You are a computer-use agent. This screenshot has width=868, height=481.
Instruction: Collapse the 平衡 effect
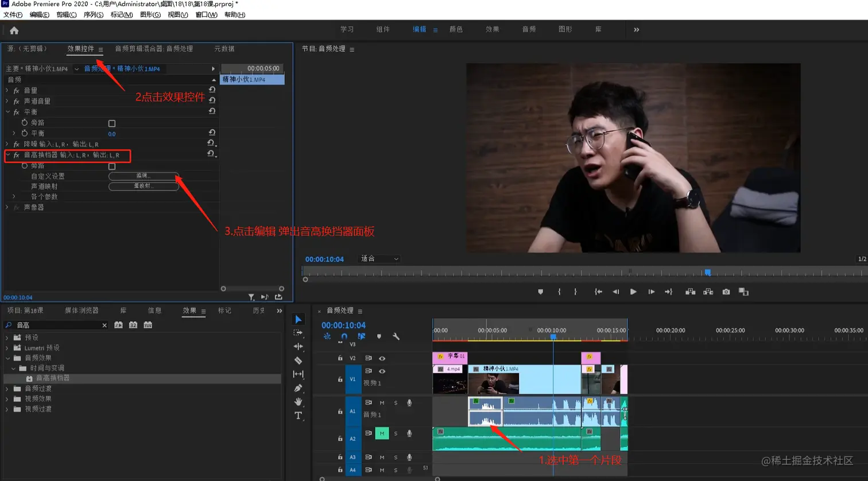pyautogui.click(x=7, y=112)
